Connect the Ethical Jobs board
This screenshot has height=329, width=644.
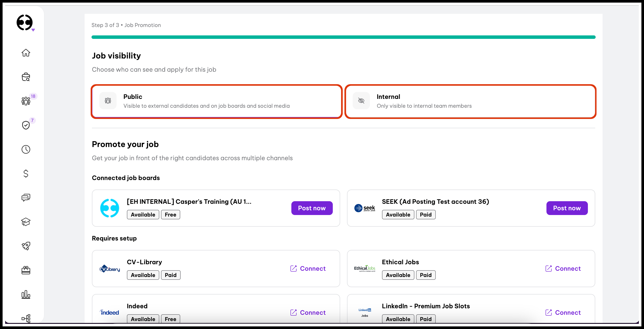pyautogui.click(x=563, y=269)
